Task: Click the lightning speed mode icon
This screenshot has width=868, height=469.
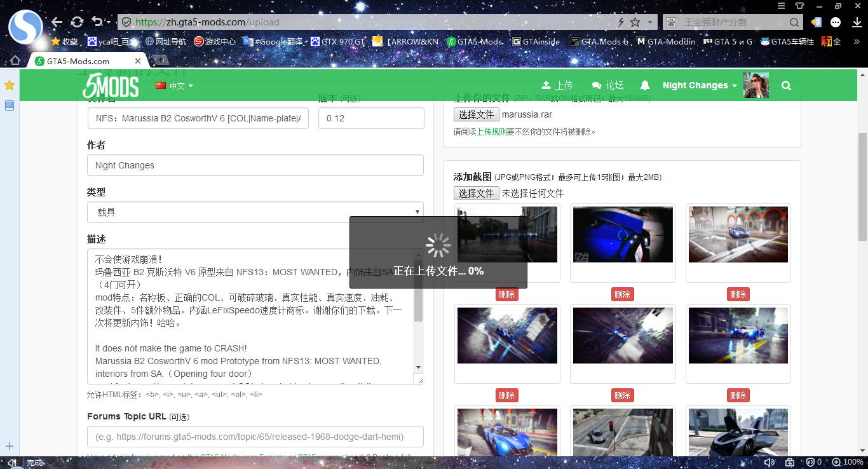Action: (x=621, y=22)
